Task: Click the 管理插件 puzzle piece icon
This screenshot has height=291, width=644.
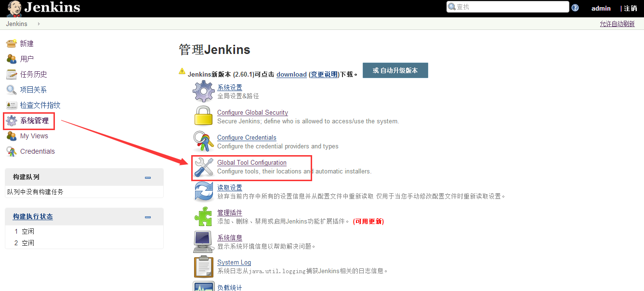Action: (x=204, y=216)
